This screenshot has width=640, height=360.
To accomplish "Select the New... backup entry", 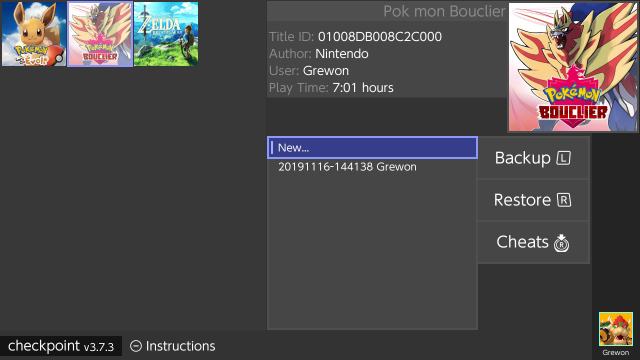I will coord(372,147).
